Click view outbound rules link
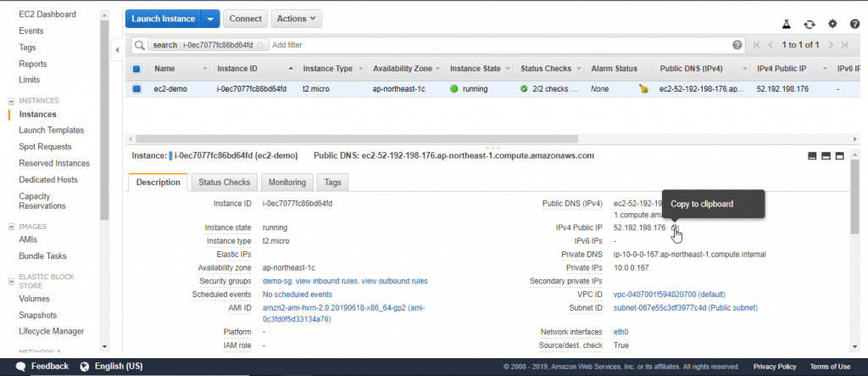The image size is (868, 376). [395, 281]
